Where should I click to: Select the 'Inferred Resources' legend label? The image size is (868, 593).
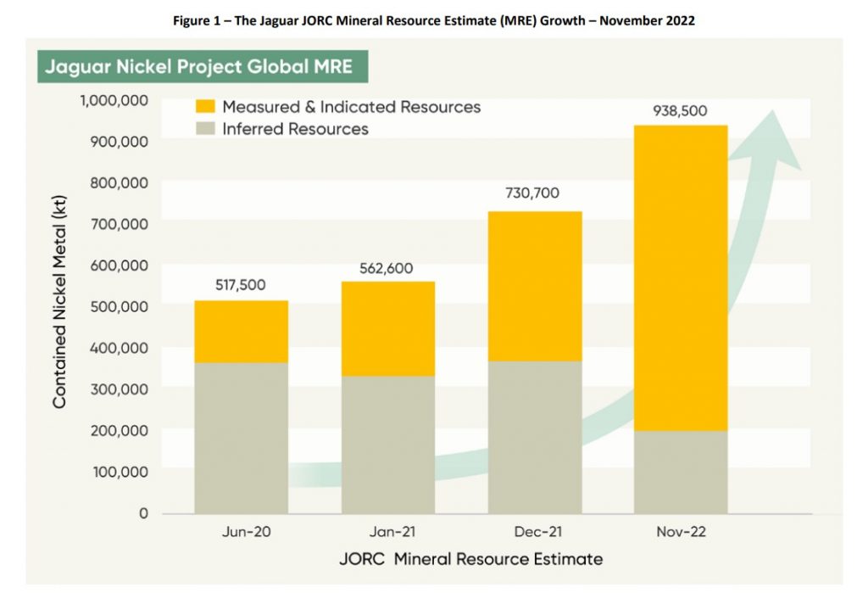[x=295, y=129]
